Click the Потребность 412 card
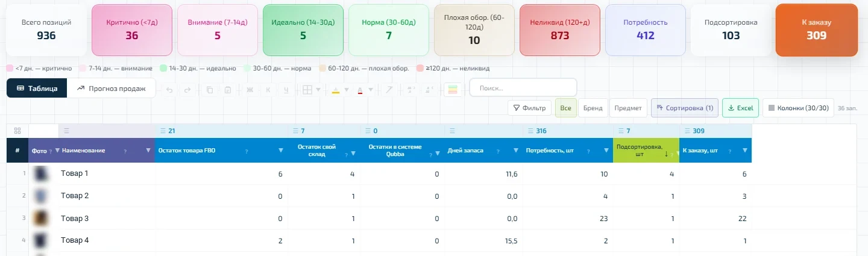 [646, 30]
